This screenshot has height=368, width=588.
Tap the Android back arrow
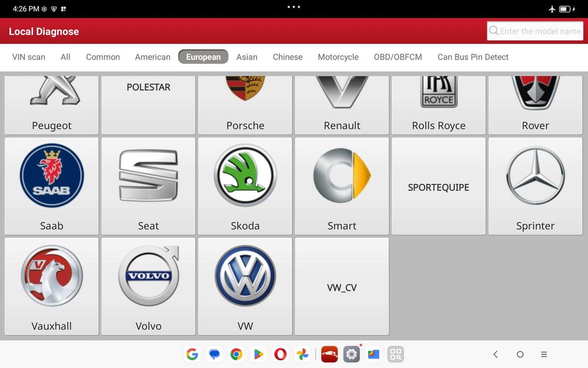tap(495, 354)
